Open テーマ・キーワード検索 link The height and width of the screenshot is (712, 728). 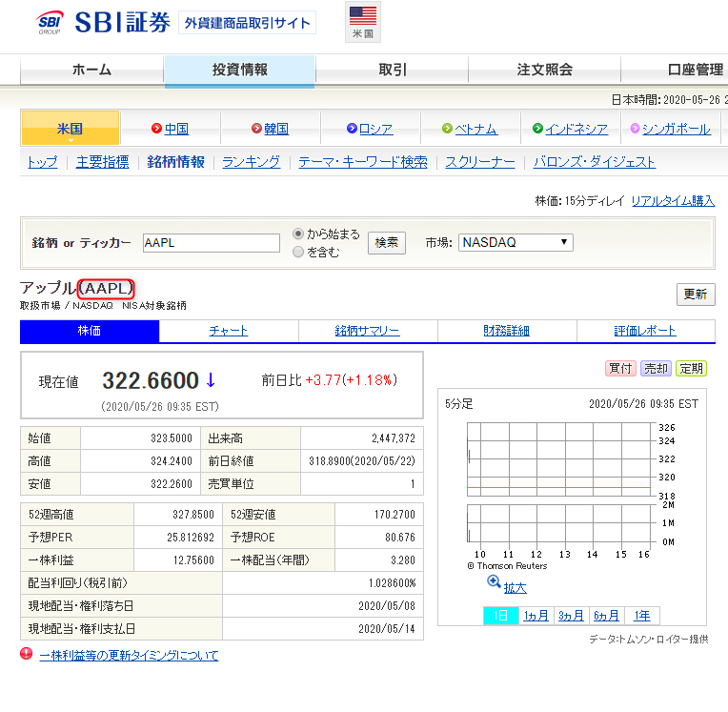(x=363, y=162)
